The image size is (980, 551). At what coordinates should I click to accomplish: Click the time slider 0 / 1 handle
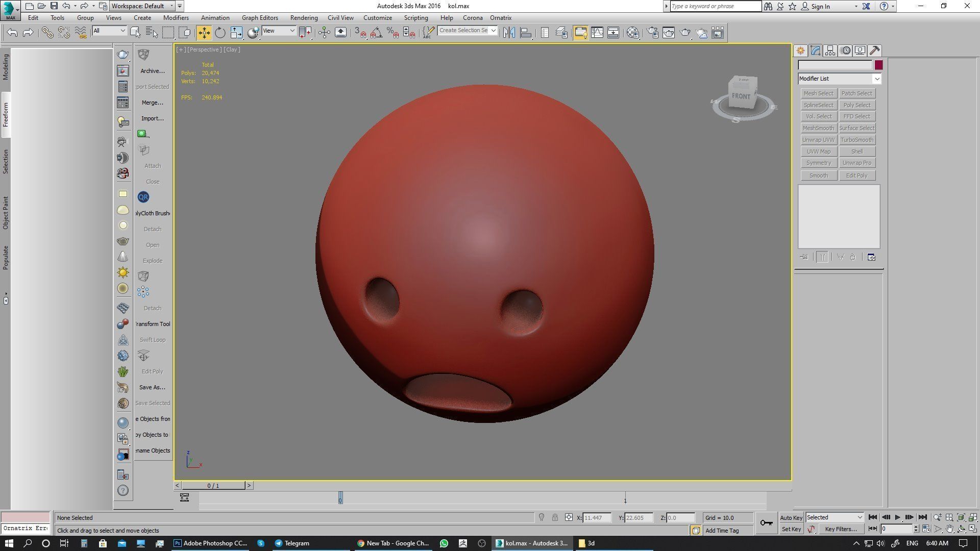pos(213,486)
